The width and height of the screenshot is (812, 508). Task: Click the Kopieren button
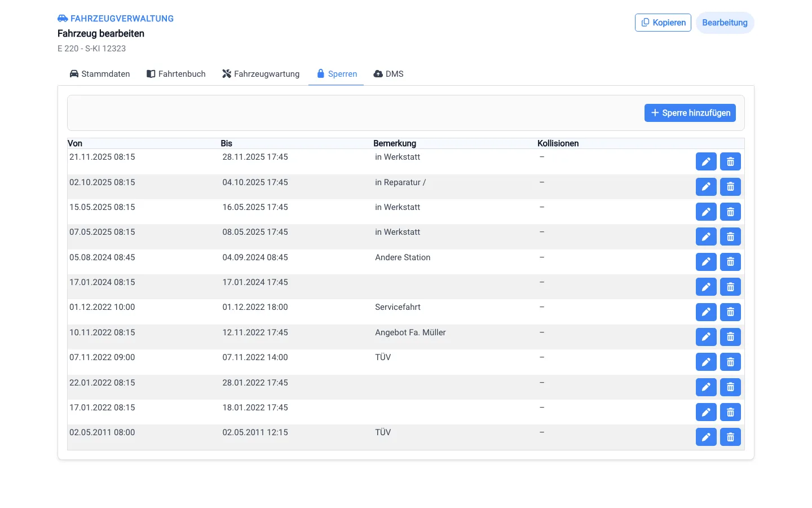point(663,23)
